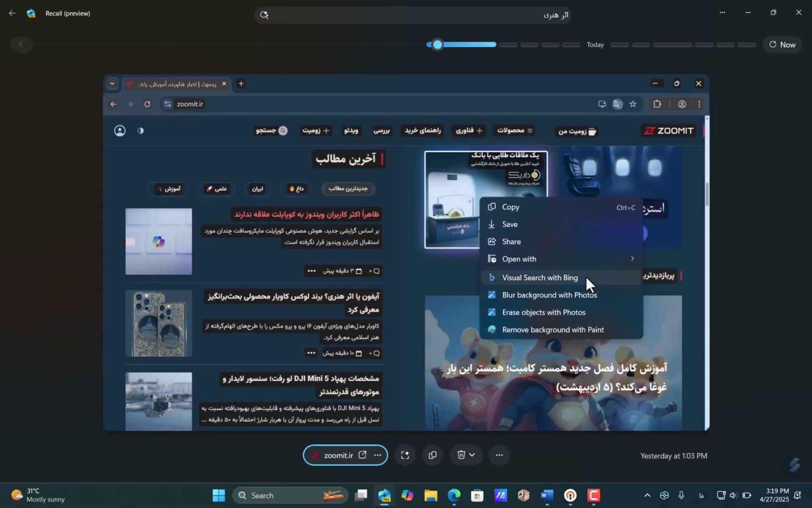Screen dimensions: 812x508
Task: Open the Copilot Windows users article headline
Action: click(307, 214)
